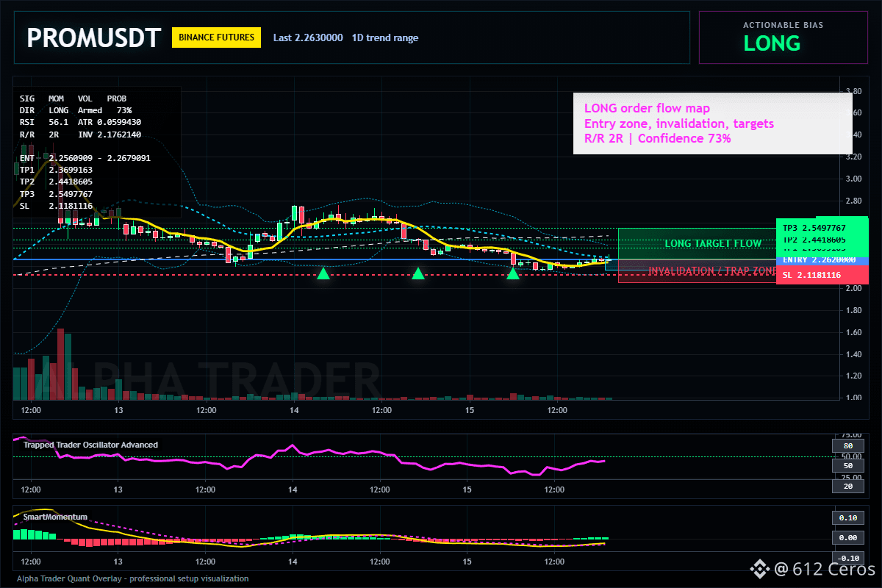Image resolution: width=882 pixels, height=588 pixels.
Task: Select the Last 2.2630000 price readout
Action: tap(308, 37)
